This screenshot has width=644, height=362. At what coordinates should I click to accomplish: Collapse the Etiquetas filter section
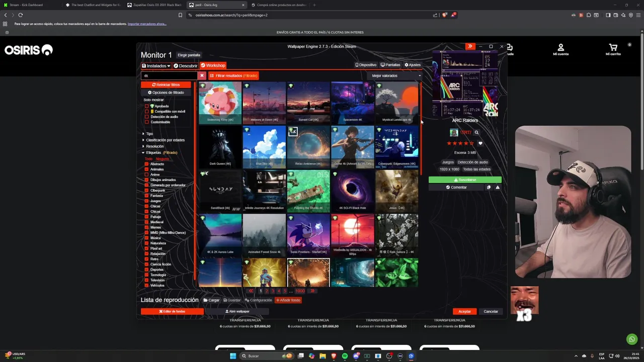159,152
